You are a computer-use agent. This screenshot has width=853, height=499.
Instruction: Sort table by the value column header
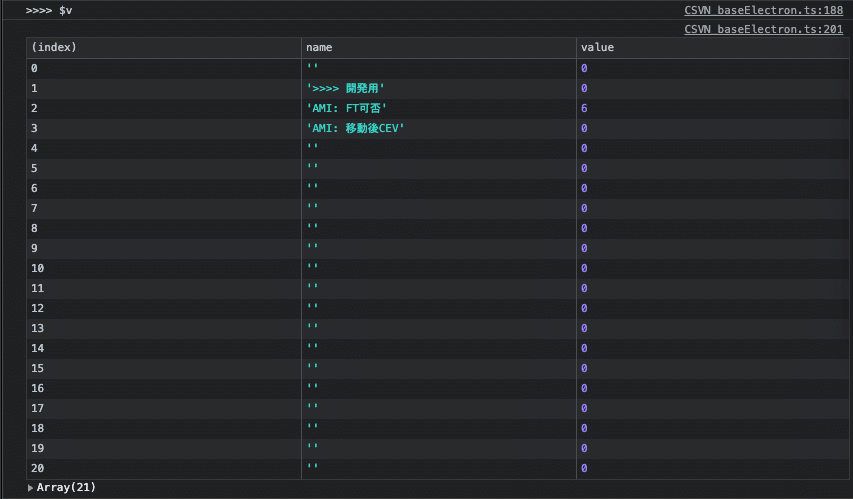[713, 47]
